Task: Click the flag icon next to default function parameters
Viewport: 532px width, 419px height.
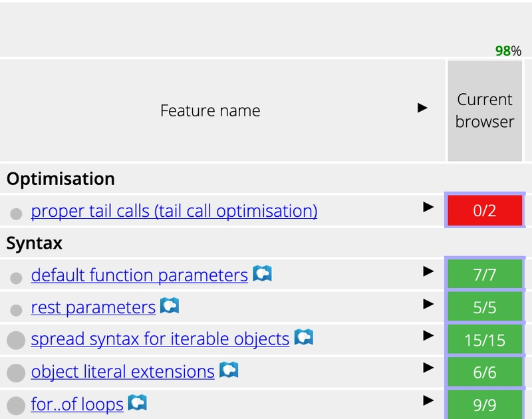Action: pyautogui.click(x=262, y=274)
